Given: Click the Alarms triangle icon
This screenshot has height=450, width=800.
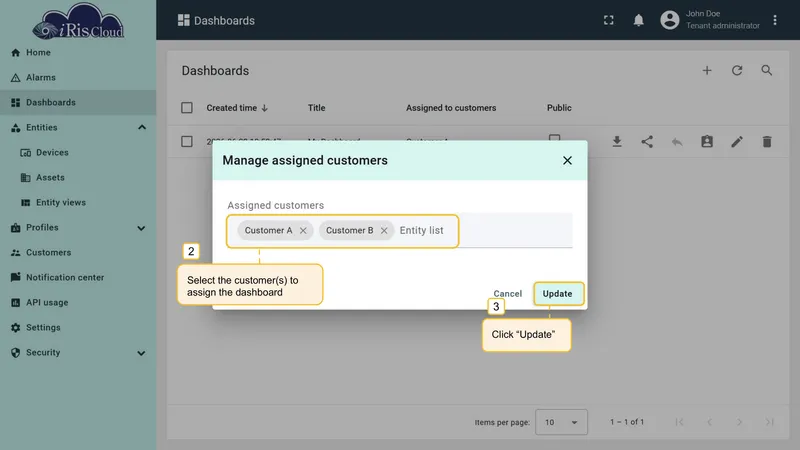Looking at the screenshot, I should point(15,78).
